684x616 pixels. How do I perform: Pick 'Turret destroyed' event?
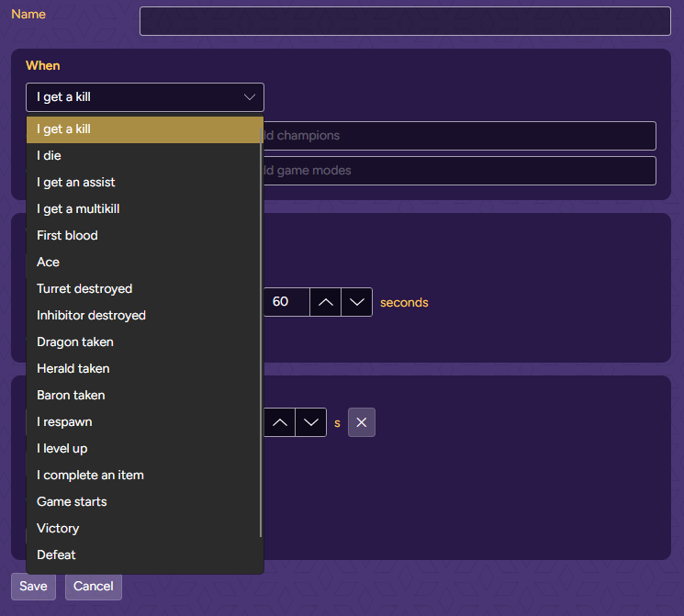tap(145, 289)
